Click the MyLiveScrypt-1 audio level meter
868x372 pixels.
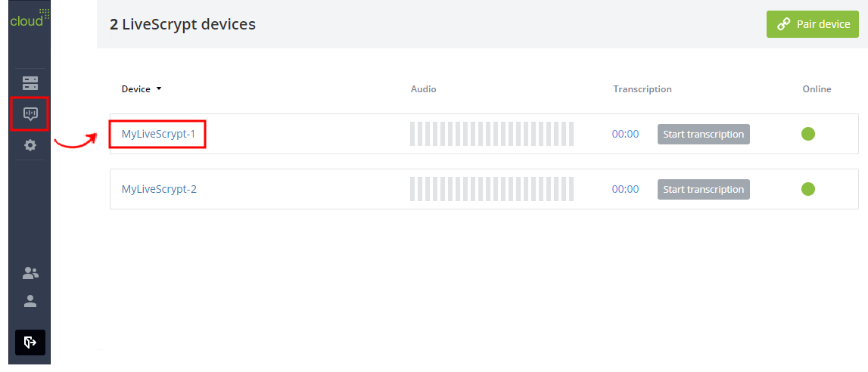(492, 134)
